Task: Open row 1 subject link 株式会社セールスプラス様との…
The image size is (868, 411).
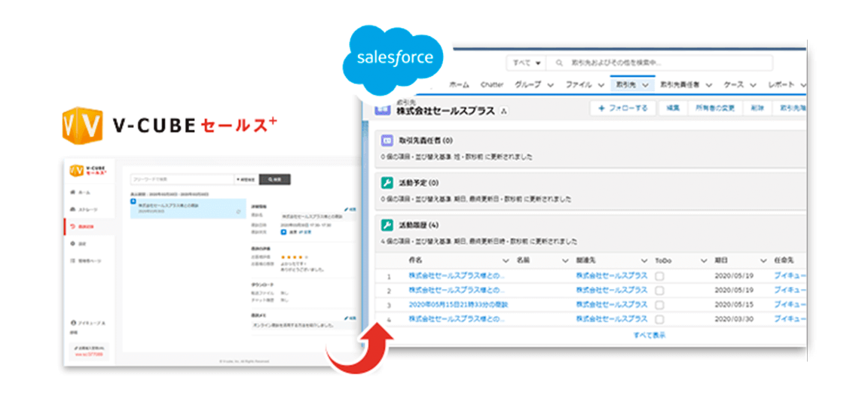Action: [x=457, y=276]
